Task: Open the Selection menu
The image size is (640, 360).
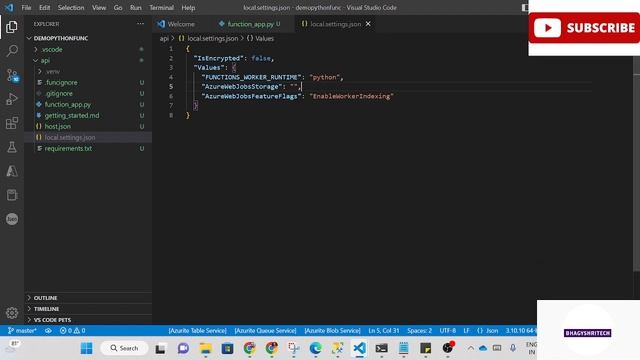Action: [71, 7]
